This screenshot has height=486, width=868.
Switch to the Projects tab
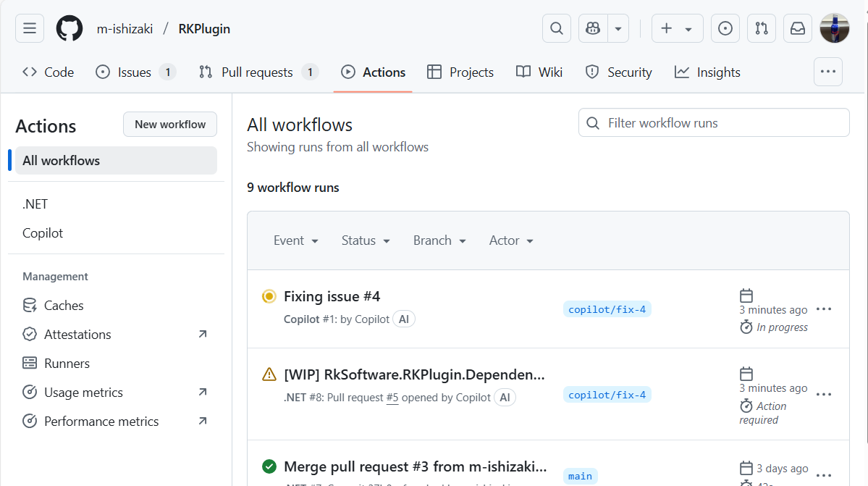tap(460, 72)
